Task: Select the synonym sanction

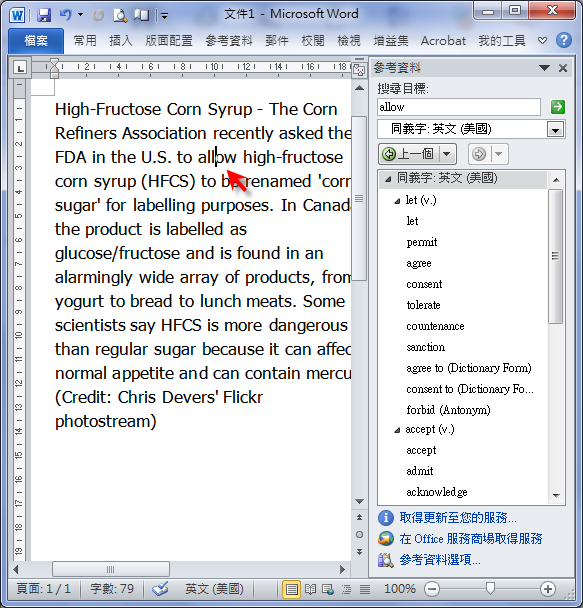Action: point(425,347)
